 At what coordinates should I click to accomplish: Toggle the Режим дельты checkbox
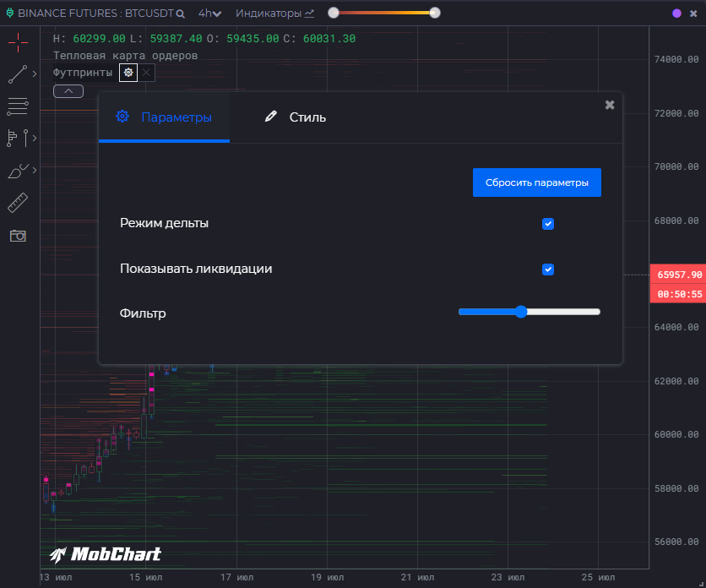[x=548, y=224]
